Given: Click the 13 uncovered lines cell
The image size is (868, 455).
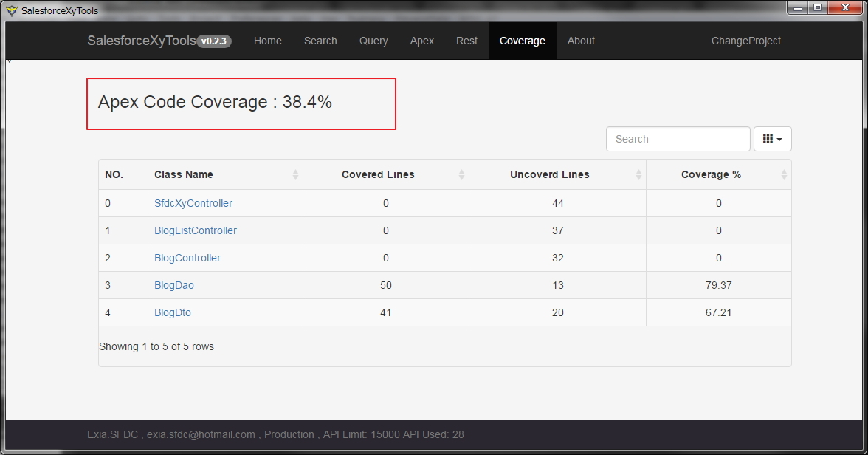Looking at the screenshot, I should [x=557, y=285].
